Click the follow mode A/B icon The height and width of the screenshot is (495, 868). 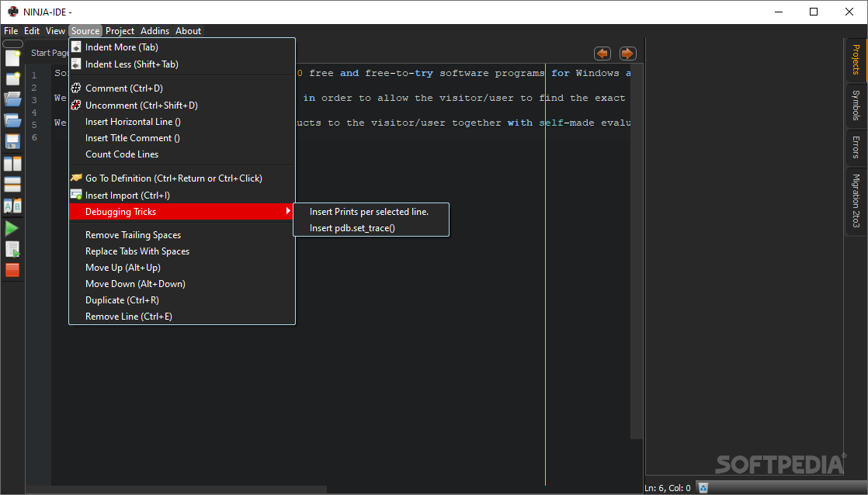(12, 206)
